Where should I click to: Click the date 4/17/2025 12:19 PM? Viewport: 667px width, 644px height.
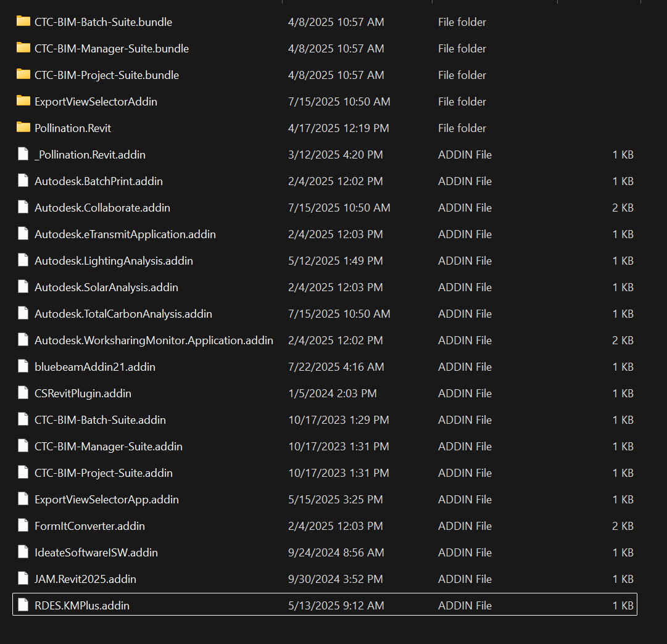point(339,128)
